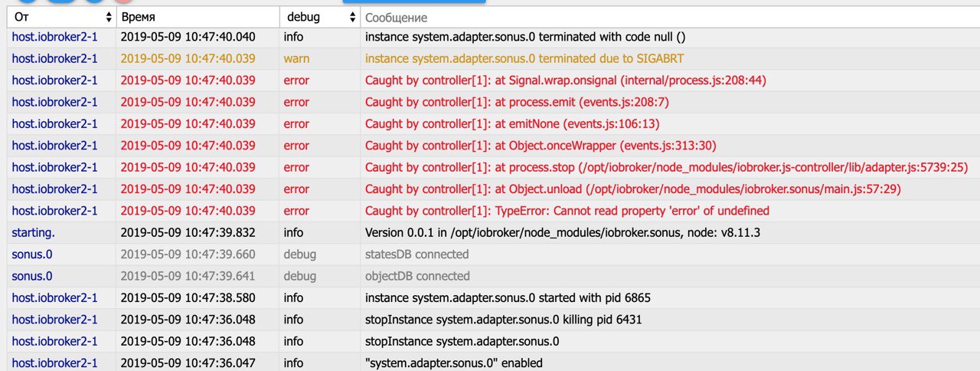Screen dimensions: 980x371
Task: Click sonus.0 source on statesDB connected row
Action: click(31, 254)
